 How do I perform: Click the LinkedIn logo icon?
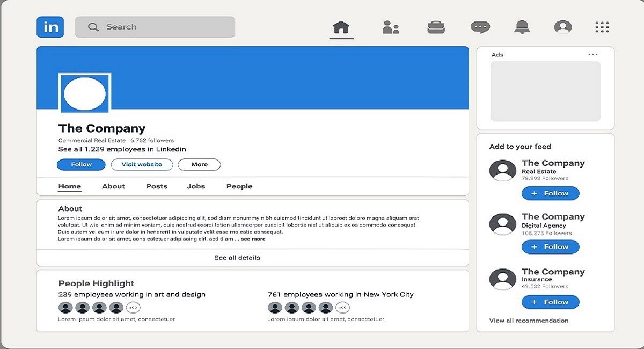pyautogui.click(x=50, y=27)
